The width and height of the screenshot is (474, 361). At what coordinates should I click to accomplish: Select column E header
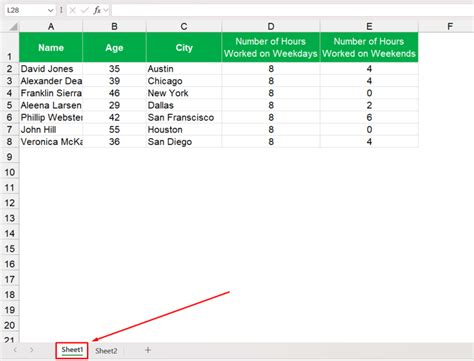369,26
